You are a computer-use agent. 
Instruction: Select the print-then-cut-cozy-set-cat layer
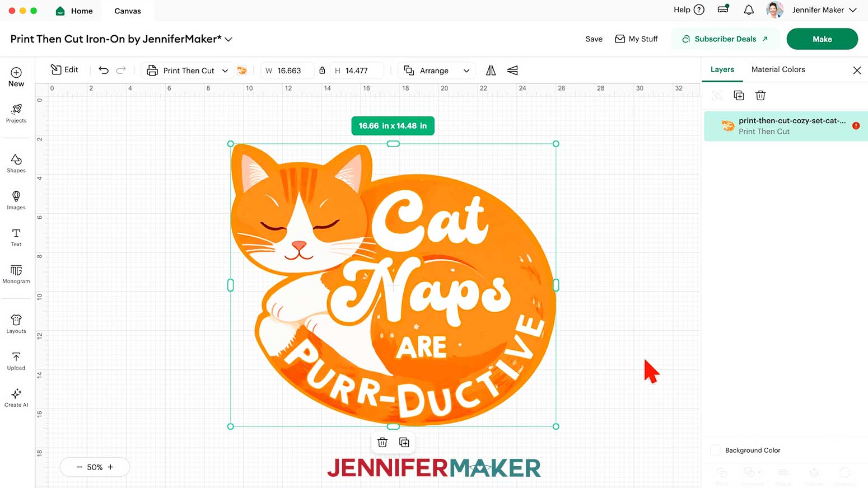(786, 126)
